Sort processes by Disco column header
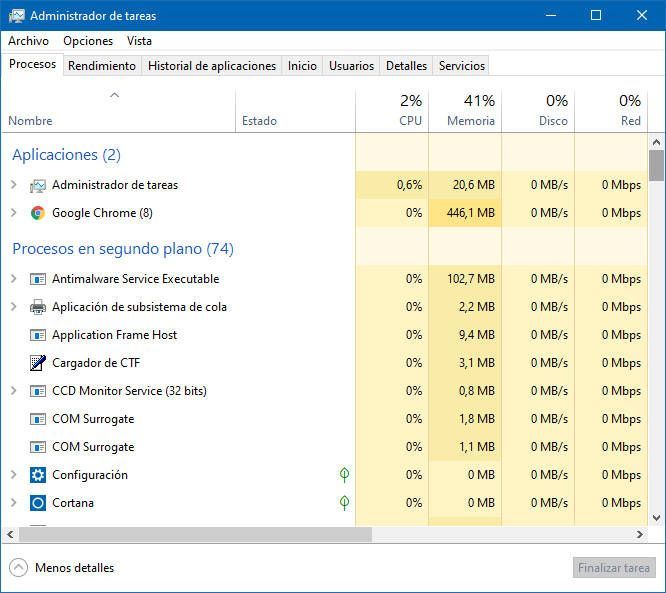The image size is (666, 593). tap(538, 111)
